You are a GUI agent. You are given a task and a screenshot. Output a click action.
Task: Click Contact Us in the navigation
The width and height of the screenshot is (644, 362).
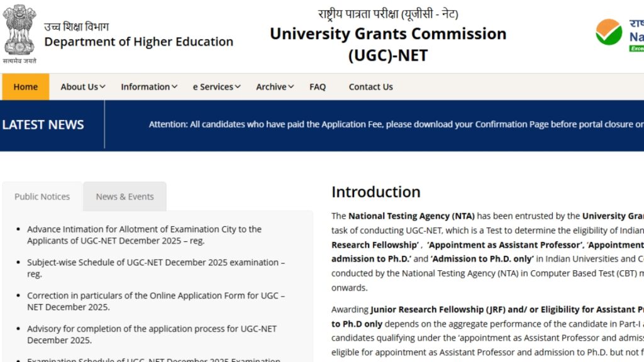tap(370, 87)
